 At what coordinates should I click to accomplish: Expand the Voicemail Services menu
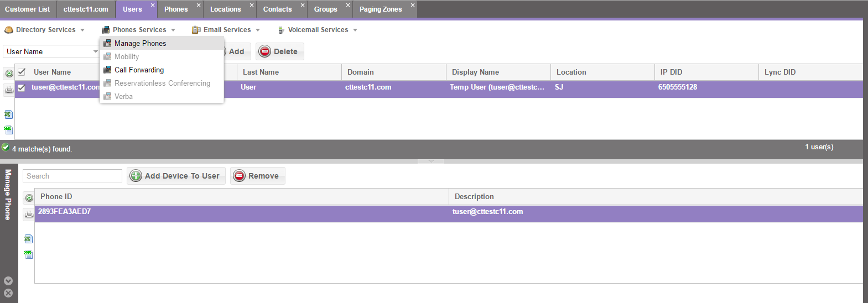coord(355,30)
